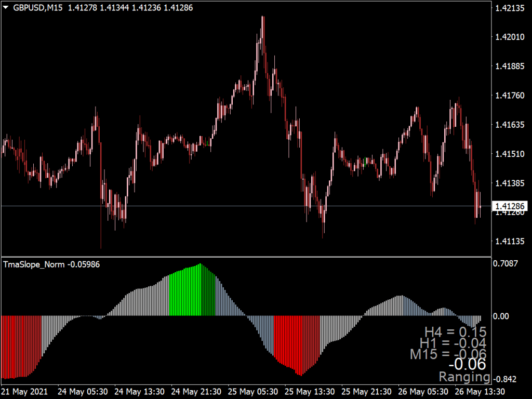Click the green histogram peak in TmaSlope panel
Image resolution: width=532 pixels, height=399 pixels.
[202, 281]
